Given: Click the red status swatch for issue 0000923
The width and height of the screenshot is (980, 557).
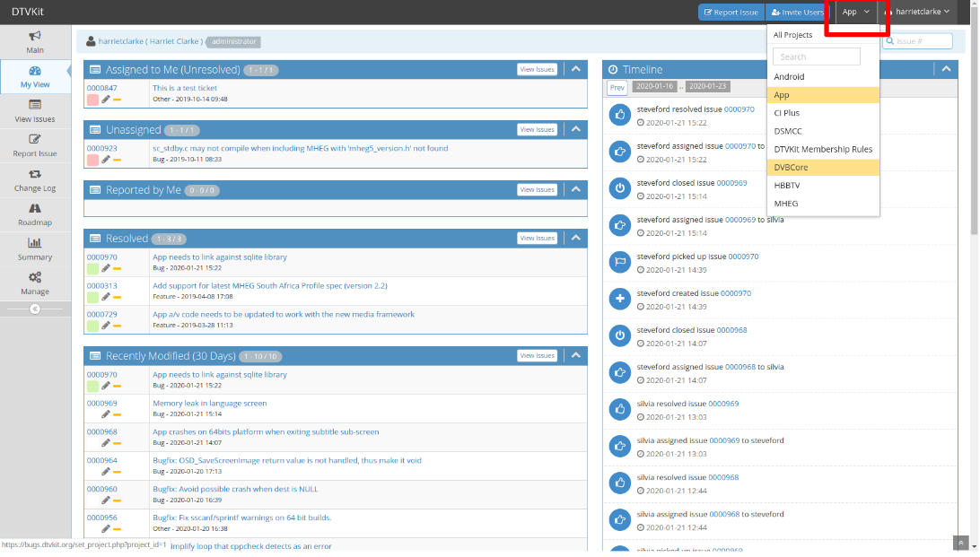Looking at the screenshot, I should 92,160.
